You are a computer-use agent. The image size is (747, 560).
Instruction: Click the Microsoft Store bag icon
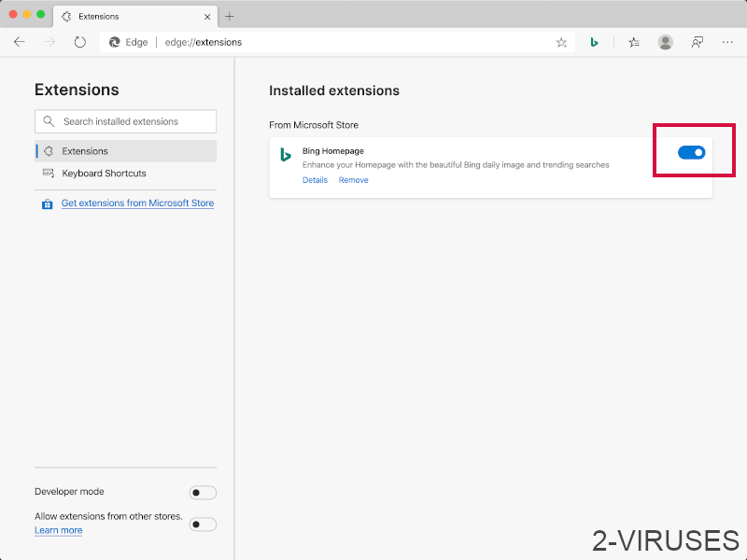pos(48,204)
